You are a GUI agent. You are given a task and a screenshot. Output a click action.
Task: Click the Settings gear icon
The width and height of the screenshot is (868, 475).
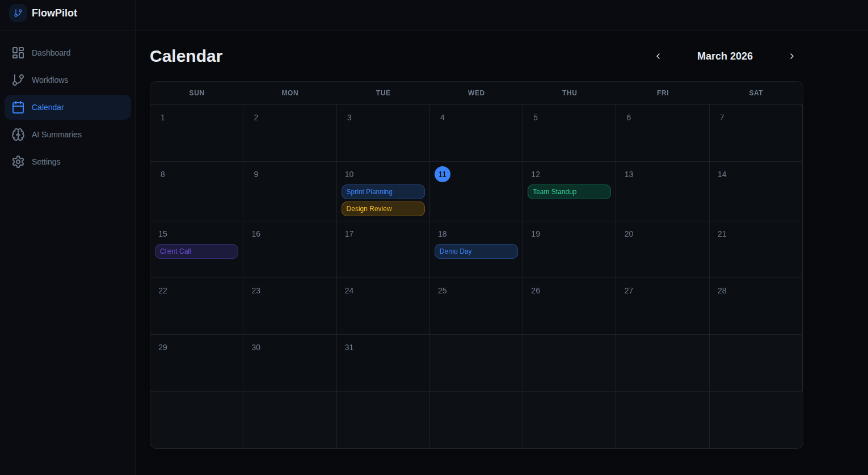pos(18,161)
